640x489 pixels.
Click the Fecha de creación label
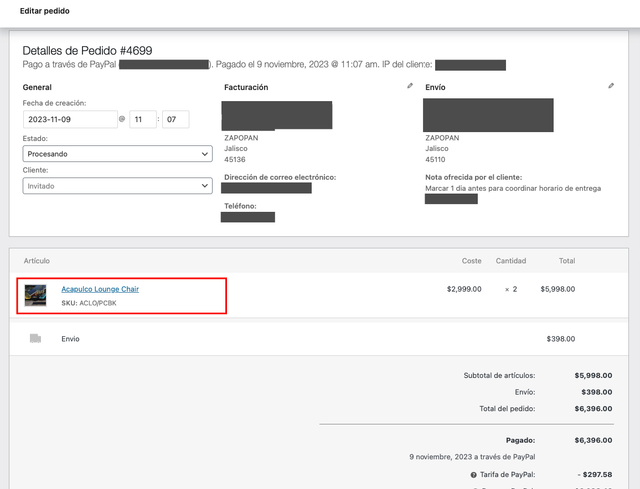tap(54, 103)
